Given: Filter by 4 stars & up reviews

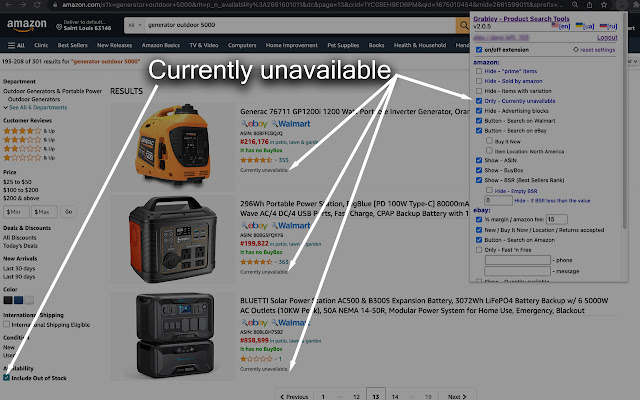Looking at the screenshot, I should 29,131.
